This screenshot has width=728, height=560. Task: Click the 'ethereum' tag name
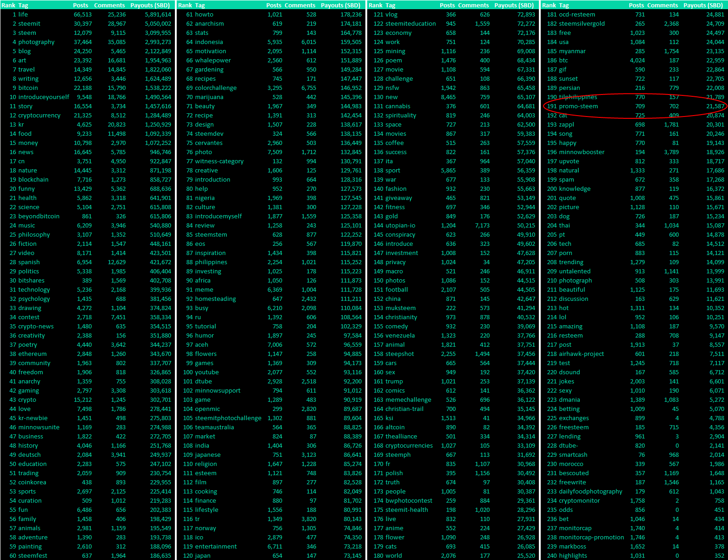[32, 354]
